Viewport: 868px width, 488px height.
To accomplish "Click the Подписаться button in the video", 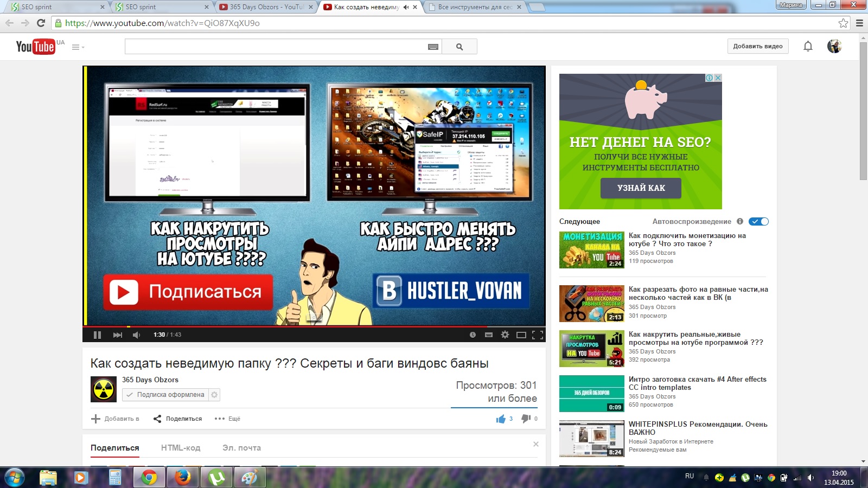I will (188, 292).
